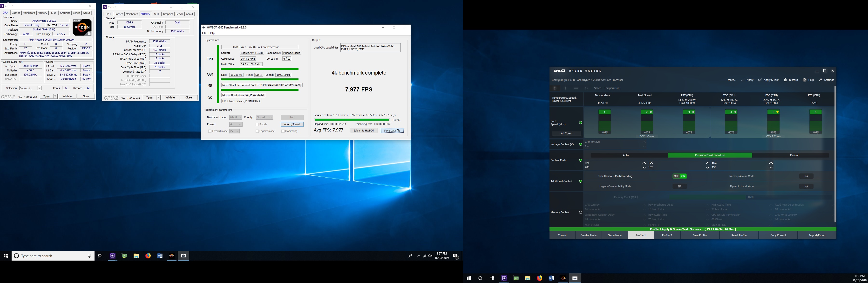Open the Help menu in HWBOT x265

click(x=212, y=33)
